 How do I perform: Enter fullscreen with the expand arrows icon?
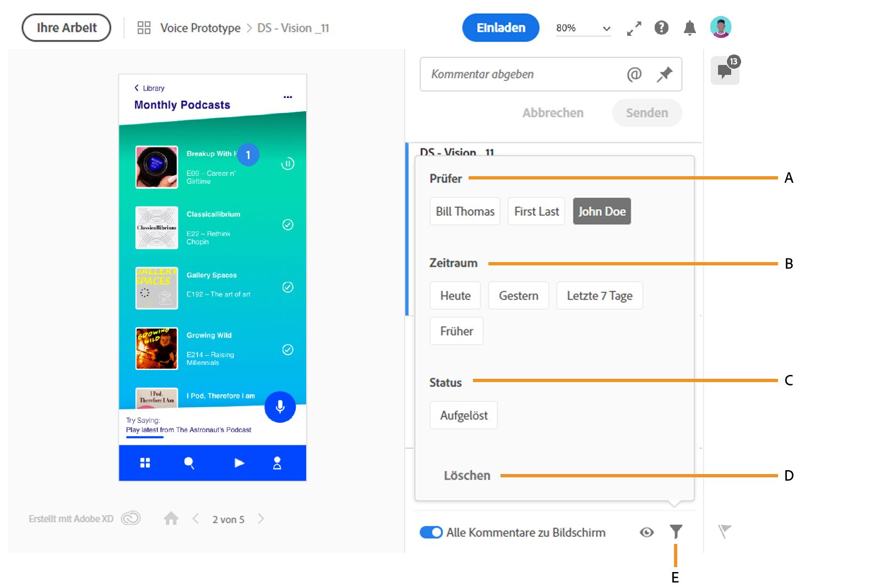point(634,28)
